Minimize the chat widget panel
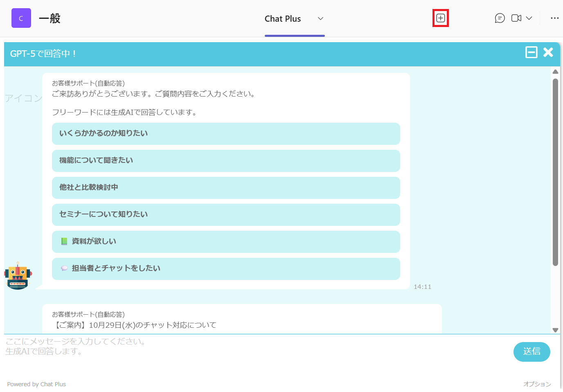The width and height of the screenshot is (563, 392). pyautogui.click(x=531, y=52)
